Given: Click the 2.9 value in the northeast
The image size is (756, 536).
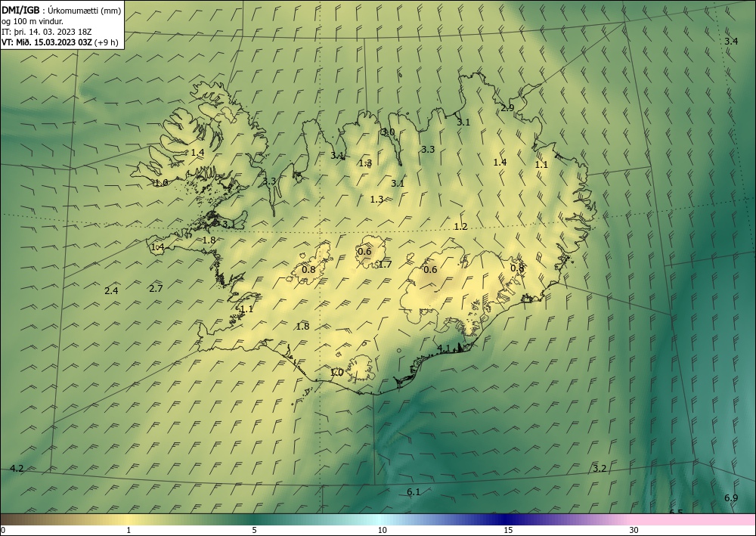Looking at the screenshot, I should [507, 108].
